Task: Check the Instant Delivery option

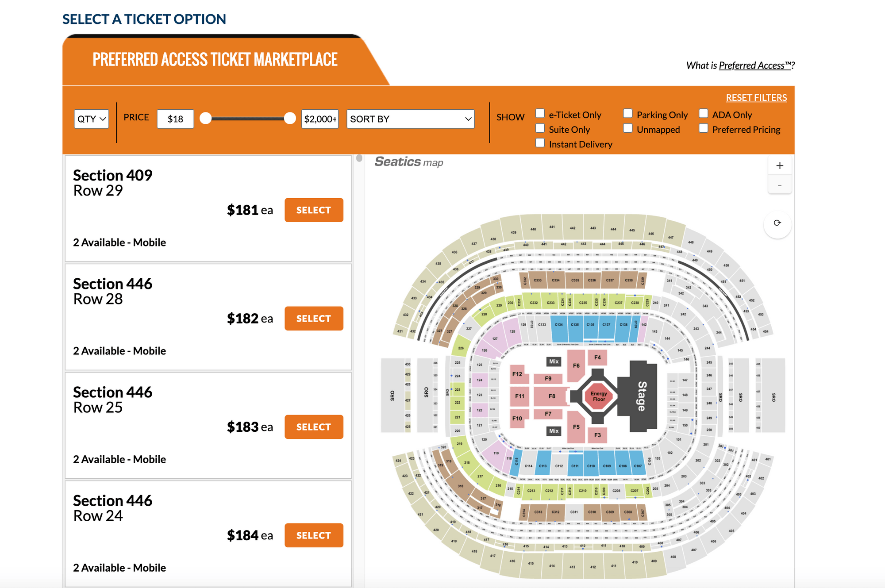Action: [x=540, y=143]
